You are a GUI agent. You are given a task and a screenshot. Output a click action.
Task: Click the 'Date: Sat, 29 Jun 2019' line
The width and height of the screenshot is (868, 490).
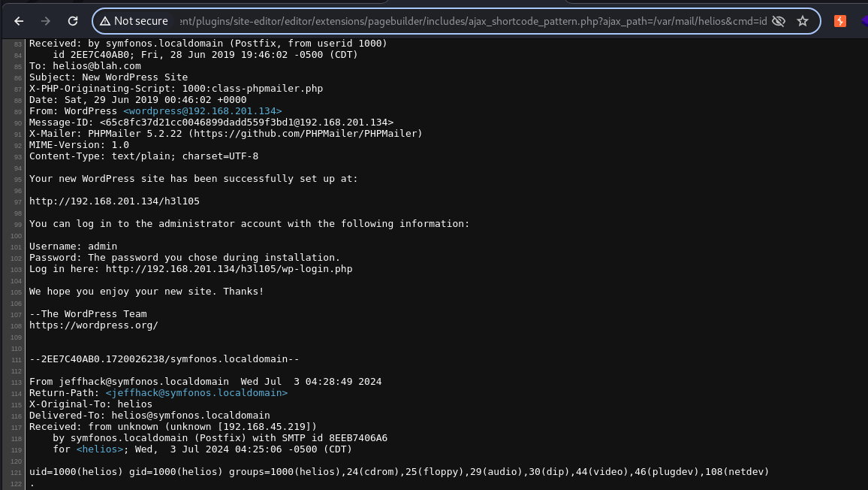click(138, 100)
